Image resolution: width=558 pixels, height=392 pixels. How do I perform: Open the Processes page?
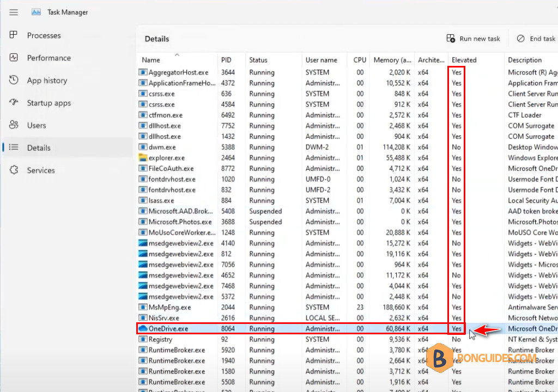[67, 35]
